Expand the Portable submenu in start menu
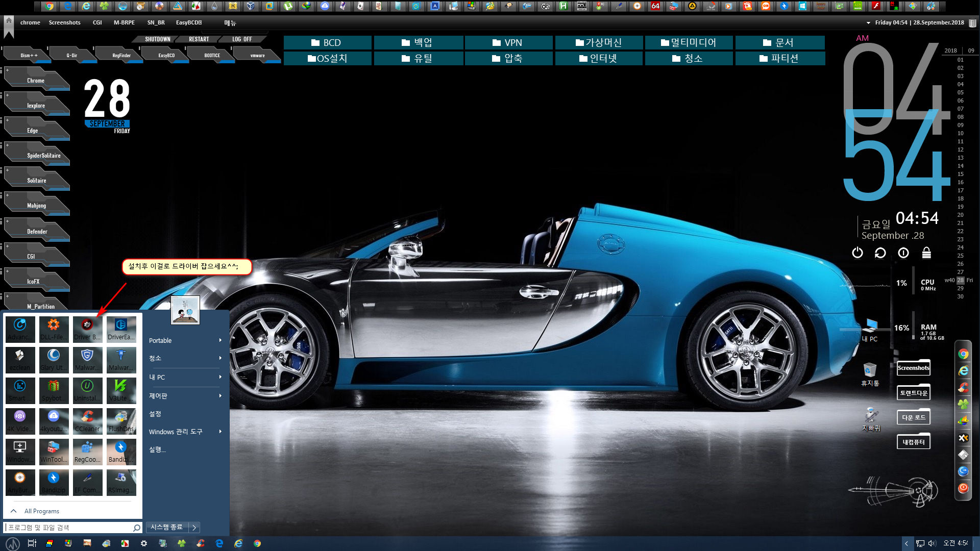This screenshot has width=980, height=551. click(185, 340)
